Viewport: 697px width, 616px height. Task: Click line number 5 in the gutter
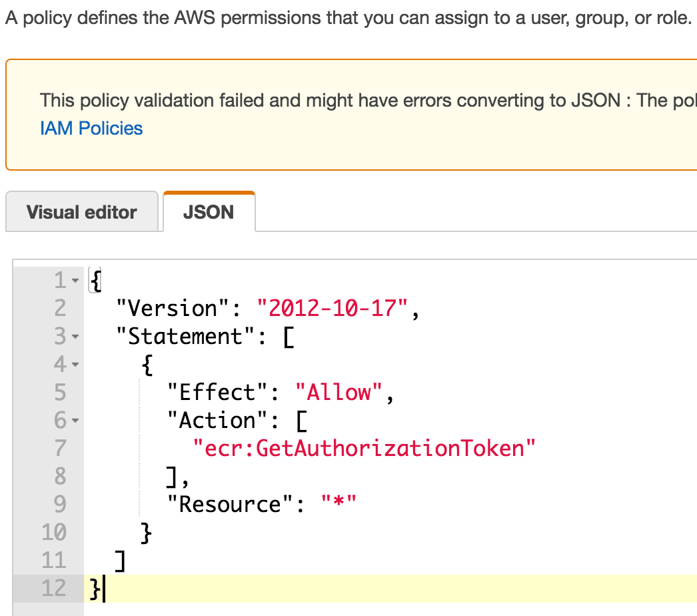click(60, 392)
